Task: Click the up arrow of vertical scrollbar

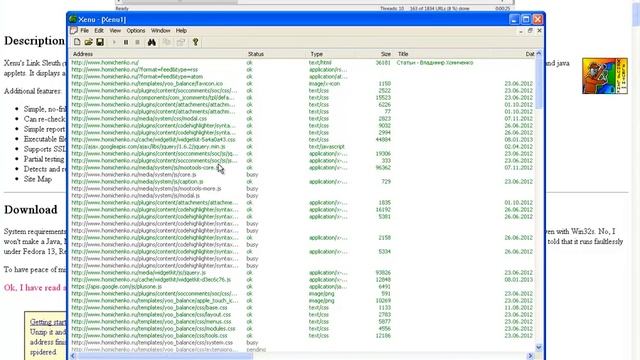Action: (539, 53)
